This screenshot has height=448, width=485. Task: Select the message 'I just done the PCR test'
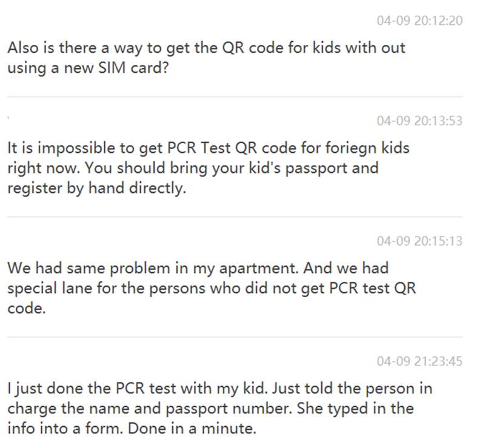(220, 409)
